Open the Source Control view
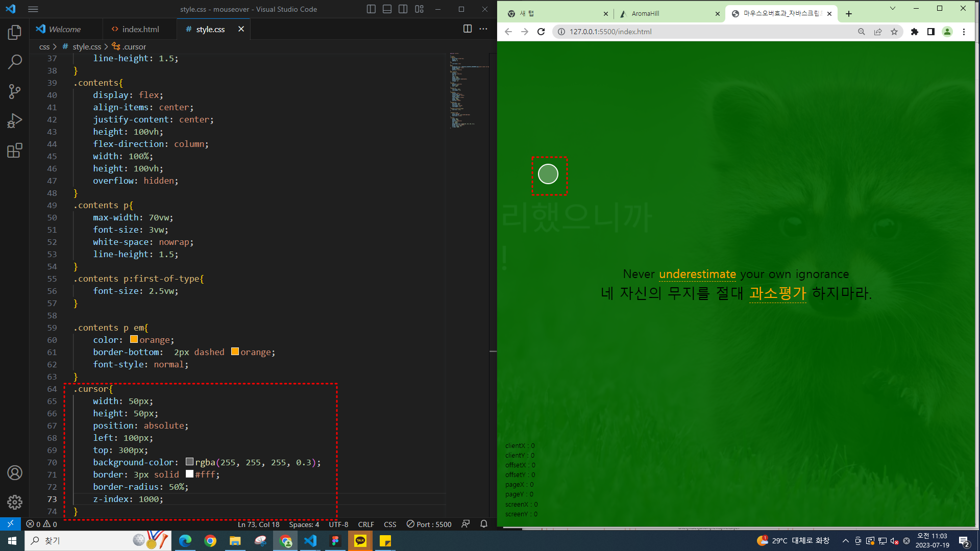Image resolution: width=980 pixels, height=551 pixels. click(x=15, y=91)
